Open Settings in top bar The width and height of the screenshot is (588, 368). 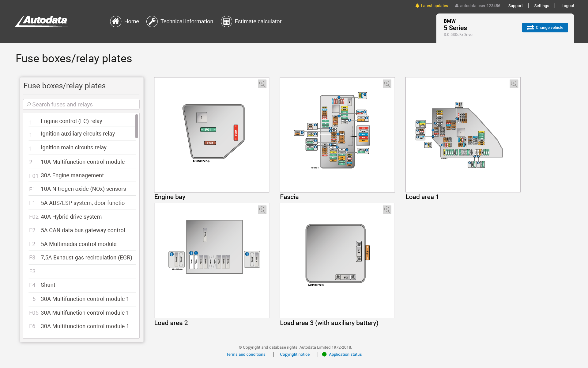coord(541,6)
